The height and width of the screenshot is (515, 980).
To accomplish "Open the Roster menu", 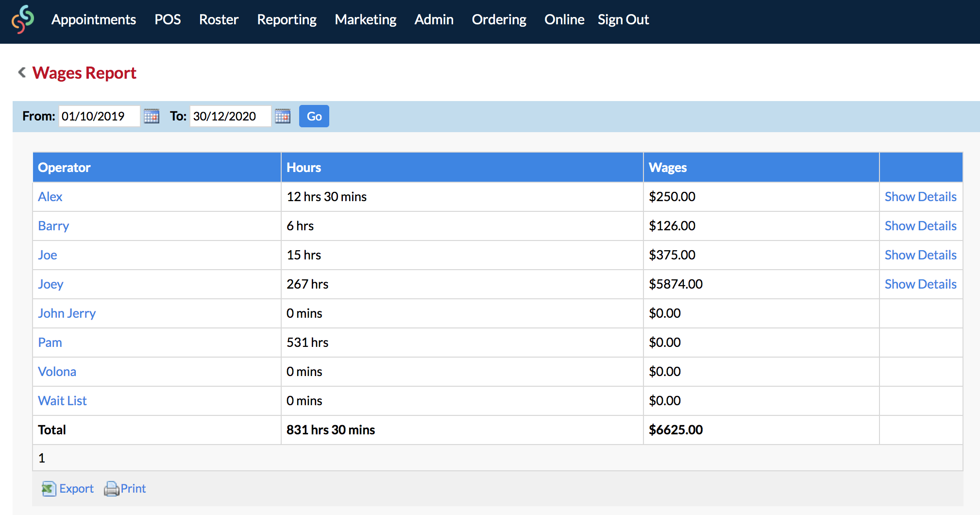I will coord(219,19).
